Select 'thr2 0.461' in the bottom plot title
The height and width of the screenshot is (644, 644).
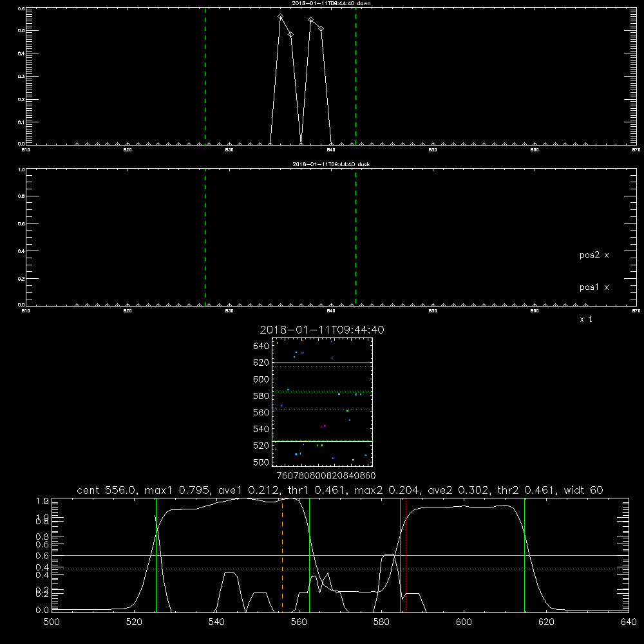526,490
